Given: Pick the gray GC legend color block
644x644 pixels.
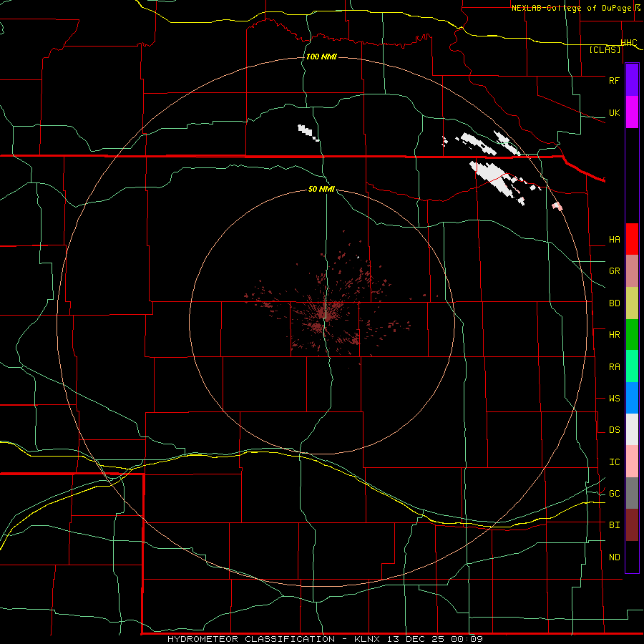Looking at the screenshot, I should [632, 493].
